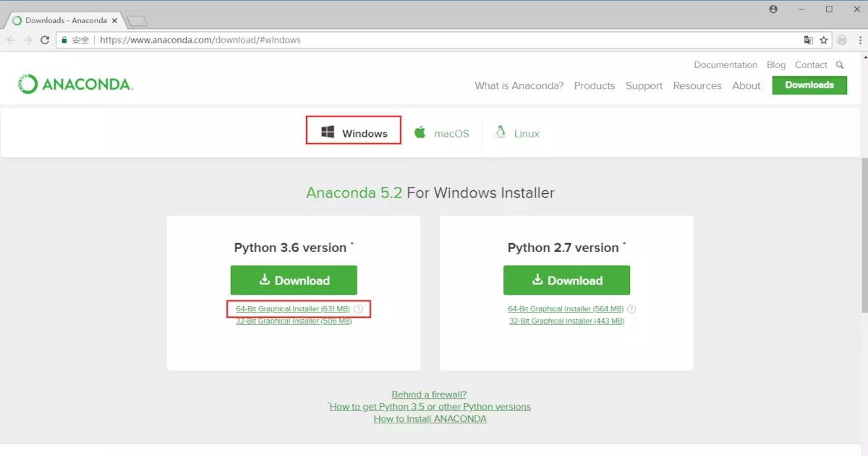Click the secure padlock icon
868x456 pixels.
click(x=64, y=40)
